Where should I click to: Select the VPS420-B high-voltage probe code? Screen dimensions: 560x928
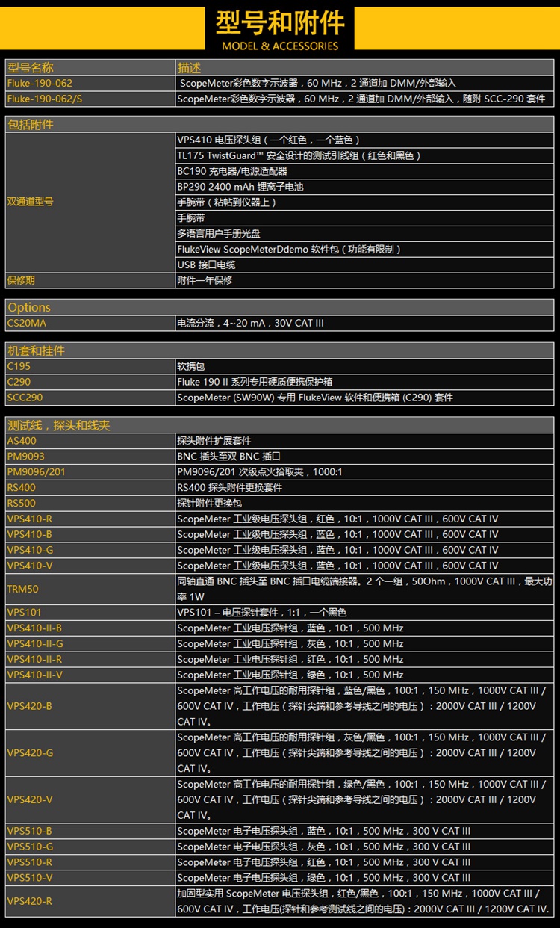[x=29, y=706]
